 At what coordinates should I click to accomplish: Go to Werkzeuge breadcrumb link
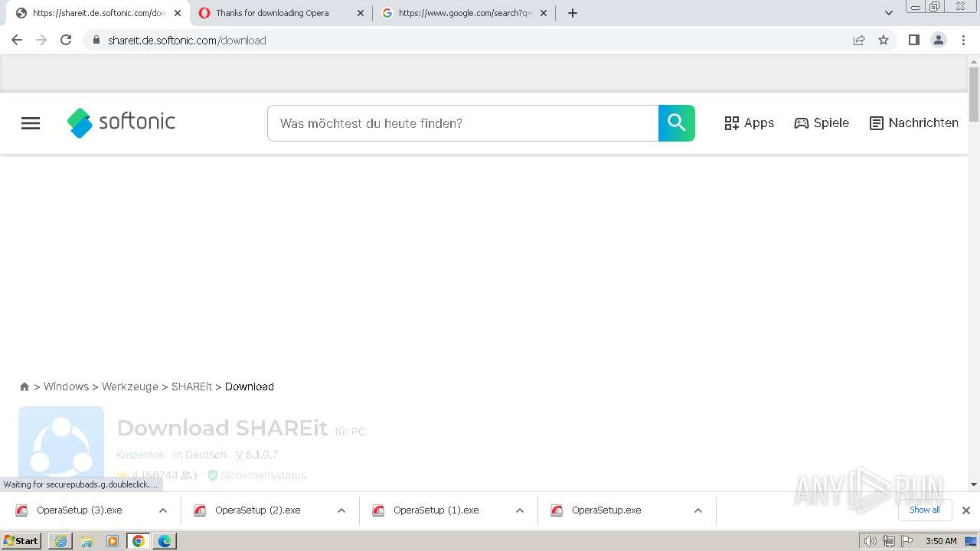coord(130,386)
